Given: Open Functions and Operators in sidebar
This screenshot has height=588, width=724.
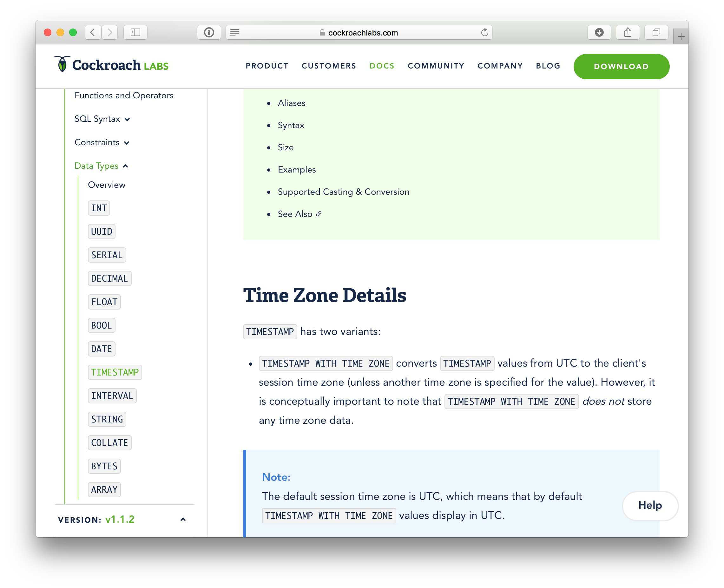Looking at the screenshot, I should [124, 95].
